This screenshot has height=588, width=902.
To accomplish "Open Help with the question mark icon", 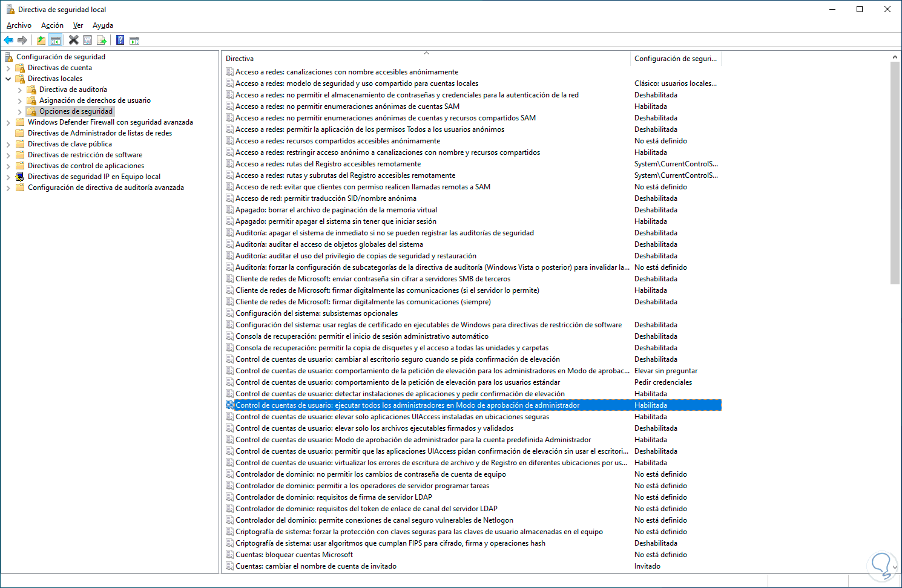I will (x=120, y=41).
